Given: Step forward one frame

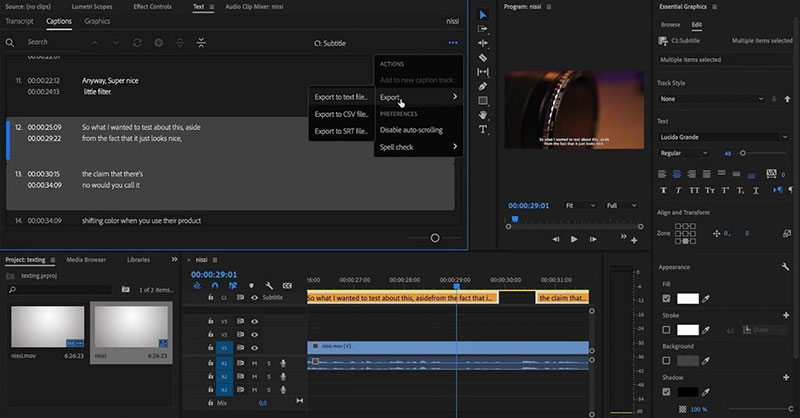Looking at the screenshot, I should click(593, 239).
